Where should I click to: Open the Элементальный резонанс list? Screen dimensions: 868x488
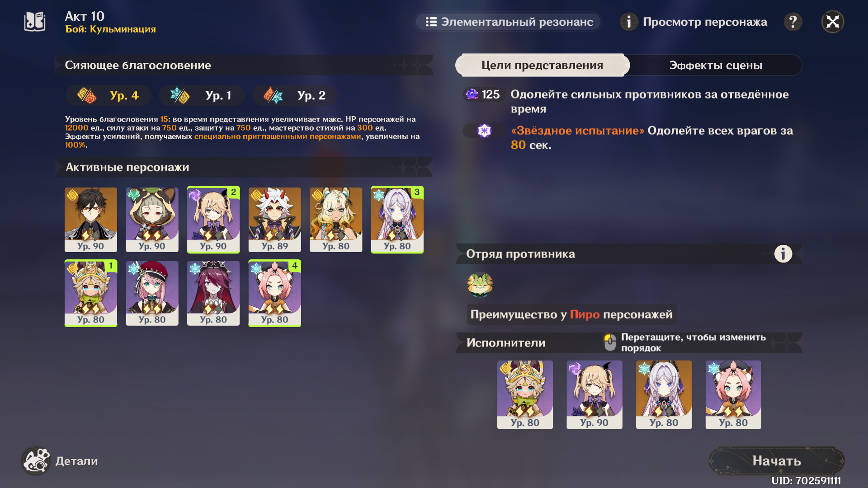click(x=509, y=22)
